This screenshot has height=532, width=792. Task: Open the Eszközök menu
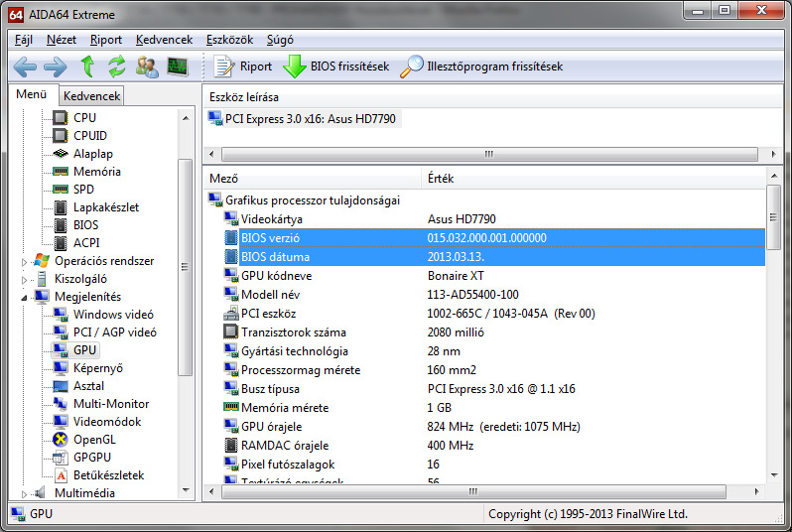(x=229, y=40)
